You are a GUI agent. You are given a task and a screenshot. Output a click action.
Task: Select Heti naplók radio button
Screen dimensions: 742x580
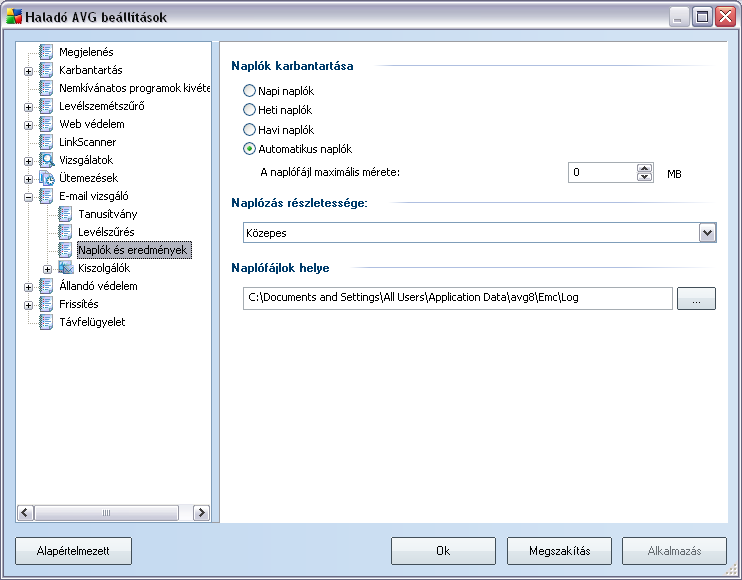click(249, 110)
